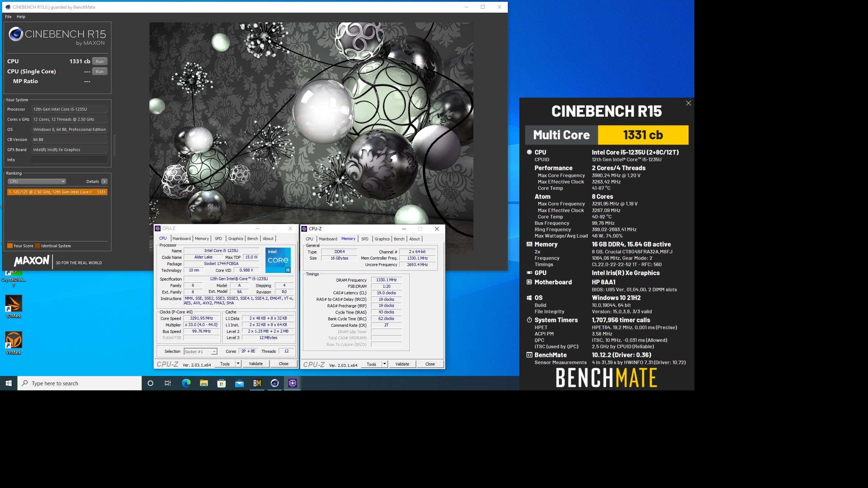This screenshot has width=868, height=488.
Task: Run the CPU multi-core benchmark
Action: (x=100, y=61)
